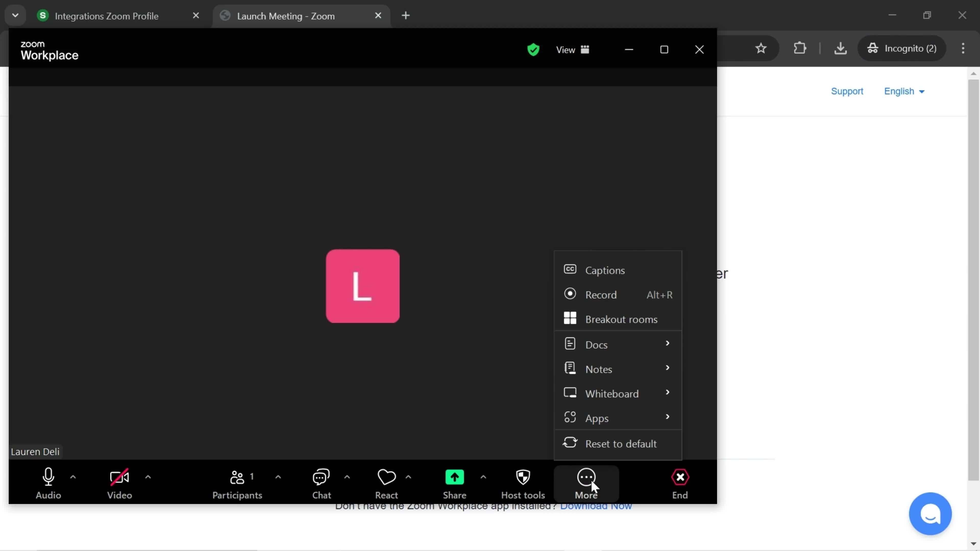The height and width of the screenshot is (551, 980).
Task: Open the browser extensions puzzle icon
Action: click(x=800, y=48)
